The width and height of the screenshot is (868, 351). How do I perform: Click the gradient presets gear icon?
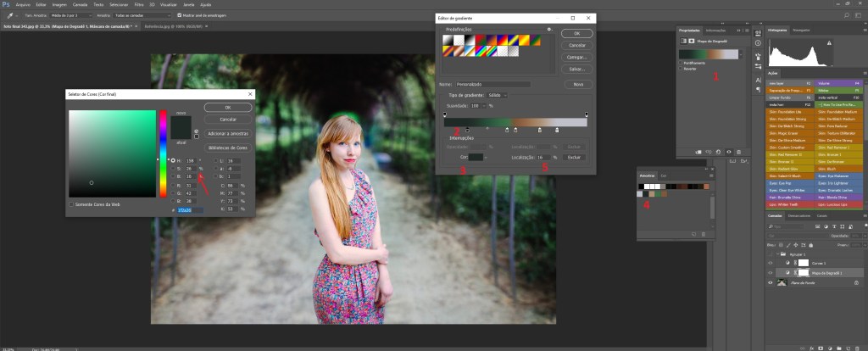coord(549,30)
